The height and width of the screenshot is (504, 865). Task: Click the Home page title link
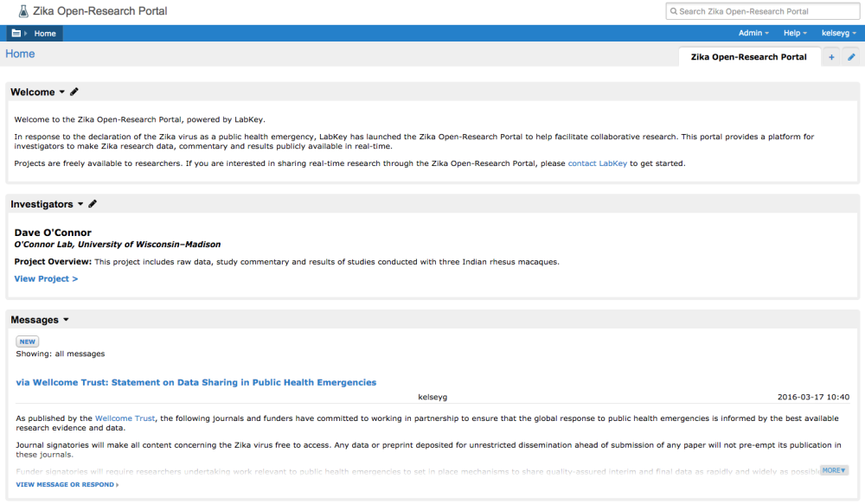pyautogui.click(x=20, y=54)
